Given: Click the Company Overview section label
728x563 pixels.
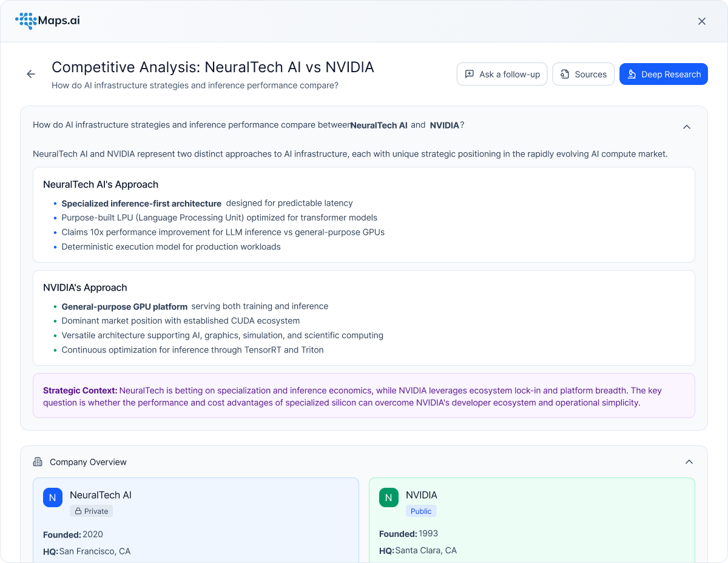Looking at the screenshot, I should pyautogui.click(x=88, y=462).
